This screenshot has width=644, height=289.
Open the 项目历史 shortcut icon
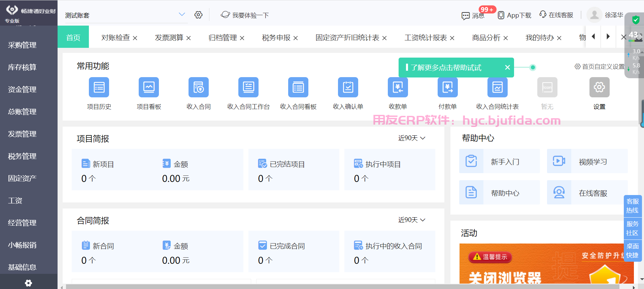[99, 87]
